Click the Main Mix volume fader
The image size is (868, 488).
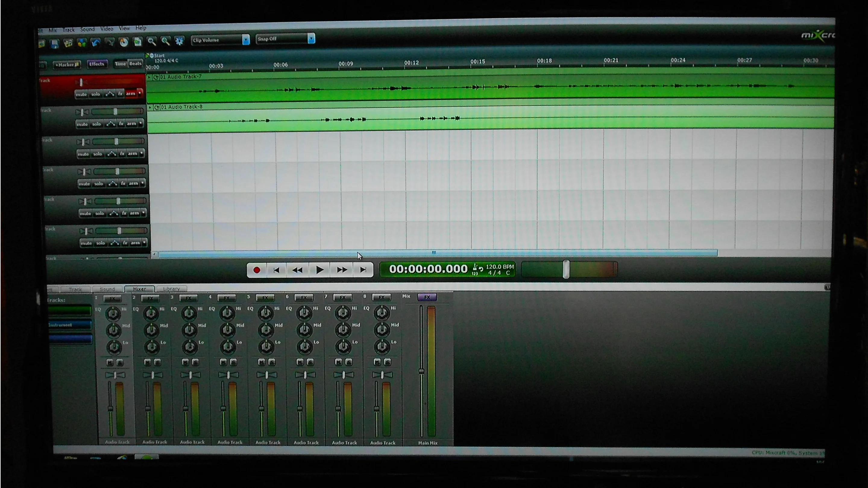[421, 371]
